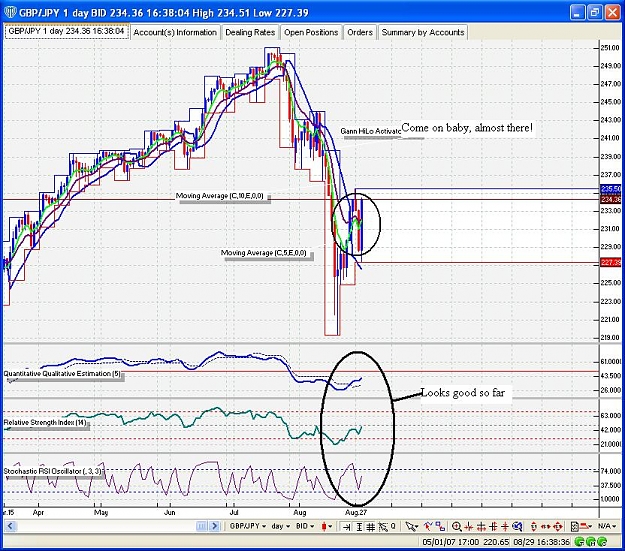The width and height of the screenshot is (625, 551).
Task: Click the first red horizontal compress icon
Action: coord(469,527)
